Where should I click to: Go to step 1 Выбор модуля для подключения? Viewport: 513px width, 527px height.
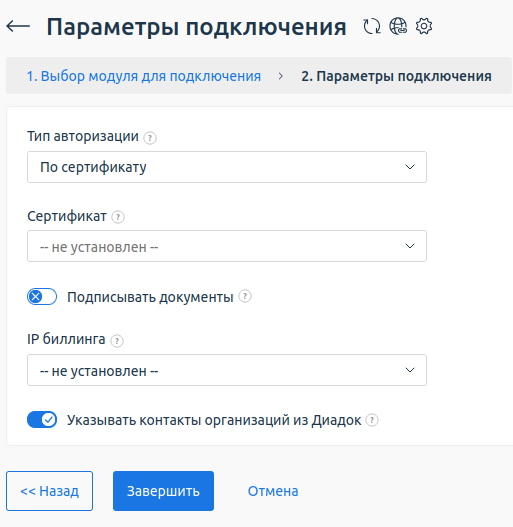tap(144, 76)
